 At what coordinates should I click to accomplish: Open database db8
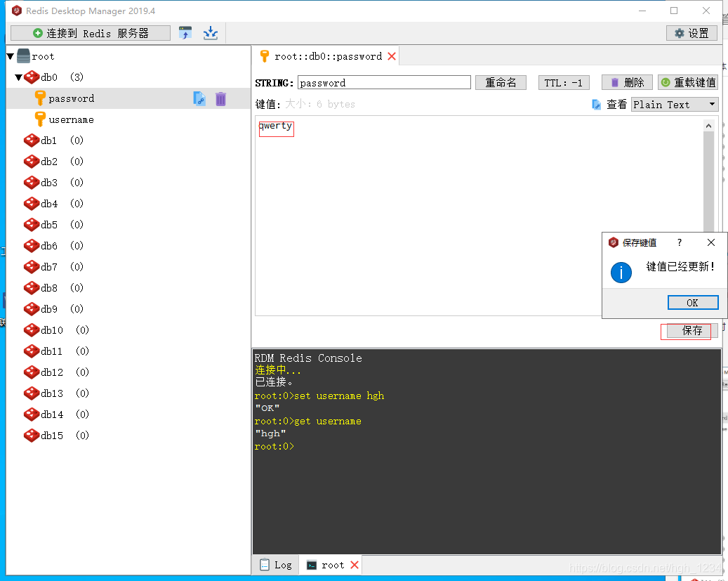(x=48, y=288)
